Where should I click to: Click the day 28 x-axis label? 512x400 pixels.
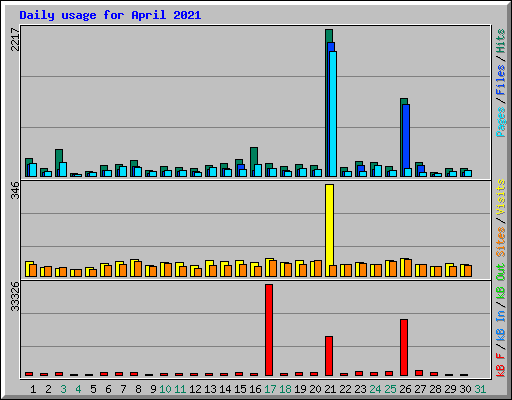(435, 389)
